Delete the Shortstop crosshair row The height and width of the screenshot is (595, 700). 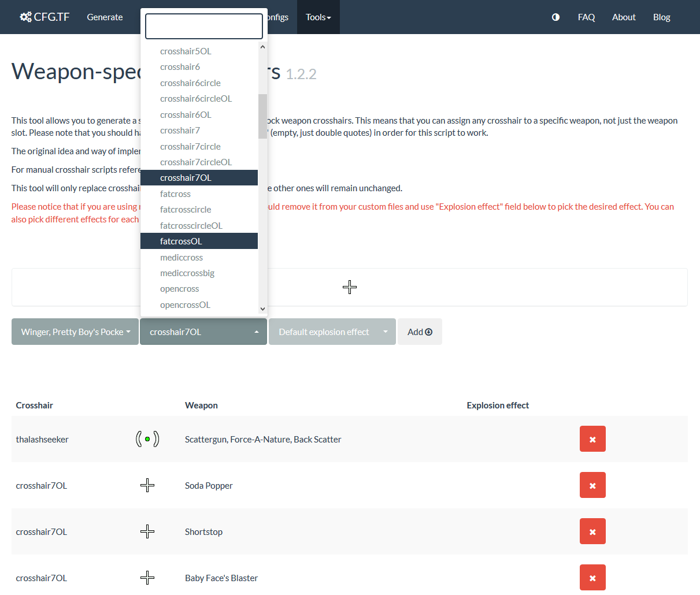click(x=592, y=531)
